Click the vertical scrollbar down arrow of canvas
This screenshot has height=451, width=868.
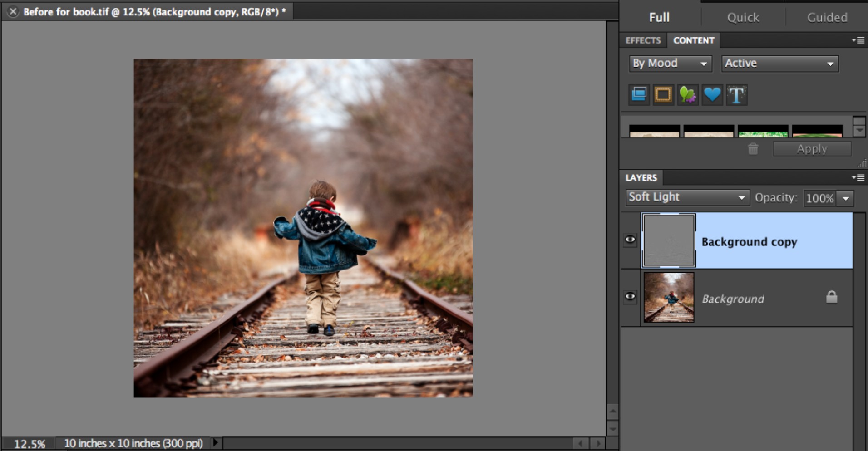click(x=612, y=428)
